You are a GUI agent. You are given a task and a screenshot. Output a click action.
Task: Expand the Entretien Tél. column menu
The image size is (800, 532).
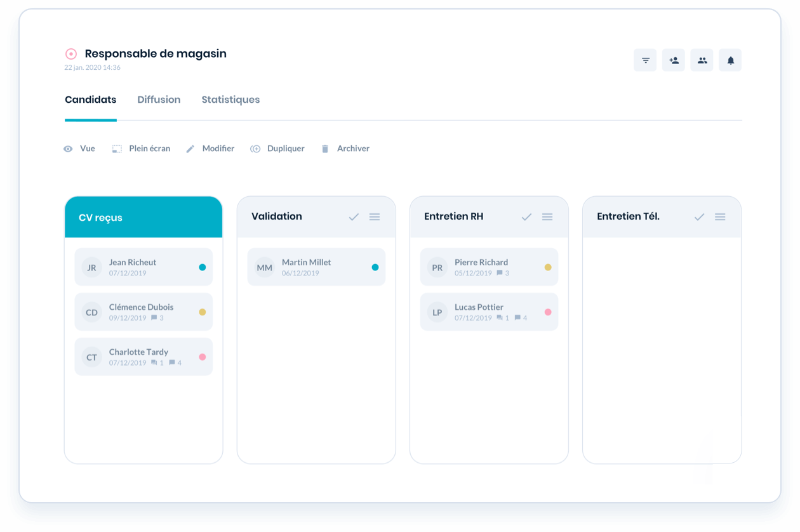click(x=720, y=217)
